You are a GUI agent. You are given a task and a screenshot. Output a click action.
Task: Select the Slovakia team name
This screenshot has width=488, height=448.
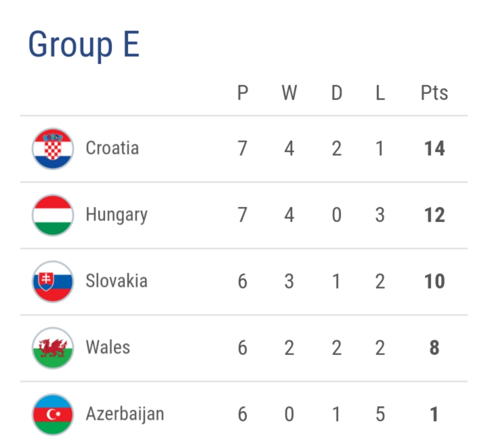[x=117, y=281]
